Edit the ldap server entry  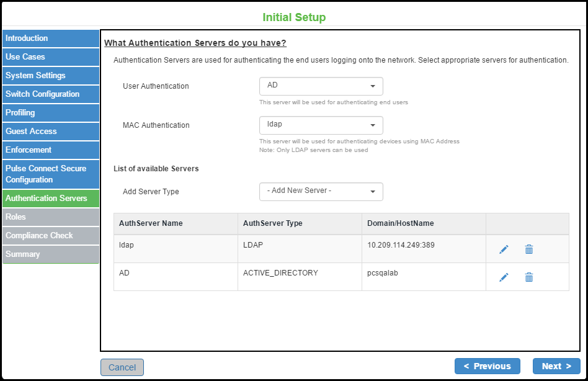click(x=504, y=249)
